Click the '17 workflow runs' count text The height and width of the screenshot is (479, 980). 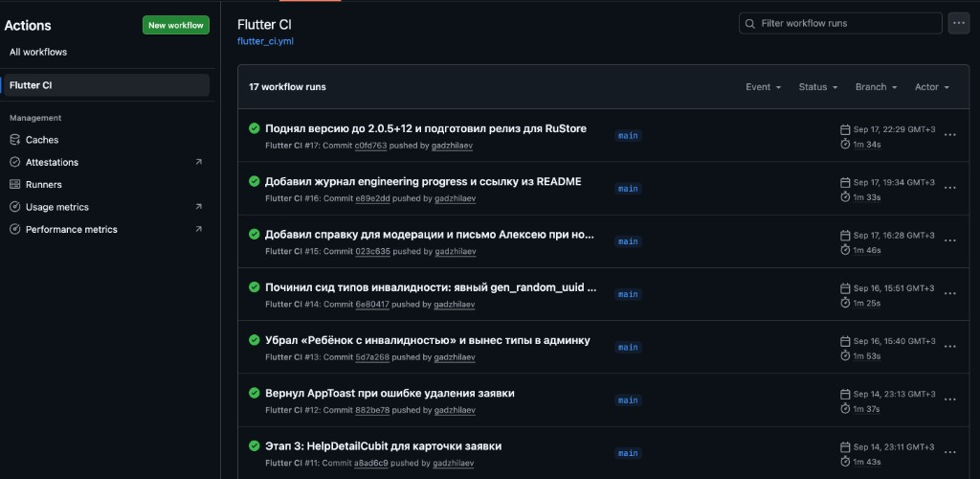[287, 87]
